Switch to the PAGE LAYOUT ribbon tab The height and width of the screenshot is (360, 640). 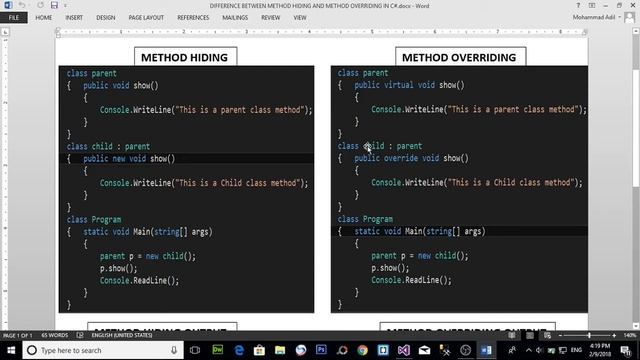146,18
